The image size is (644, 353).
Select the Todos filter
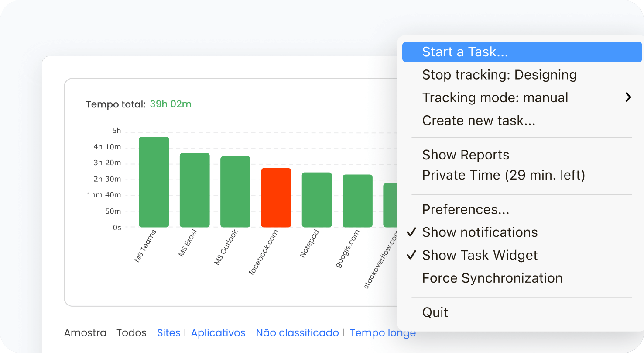[x=131, y=333]
